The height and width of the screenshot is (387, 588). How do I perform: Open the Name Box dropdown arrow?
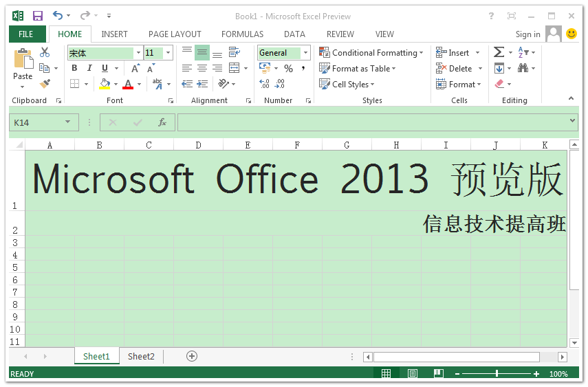(67, 122)
